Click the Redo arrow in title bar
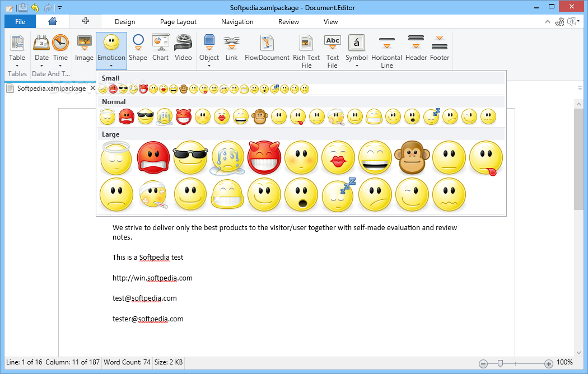The height and width of the screenshot is (374, 588). click(48, 7)
